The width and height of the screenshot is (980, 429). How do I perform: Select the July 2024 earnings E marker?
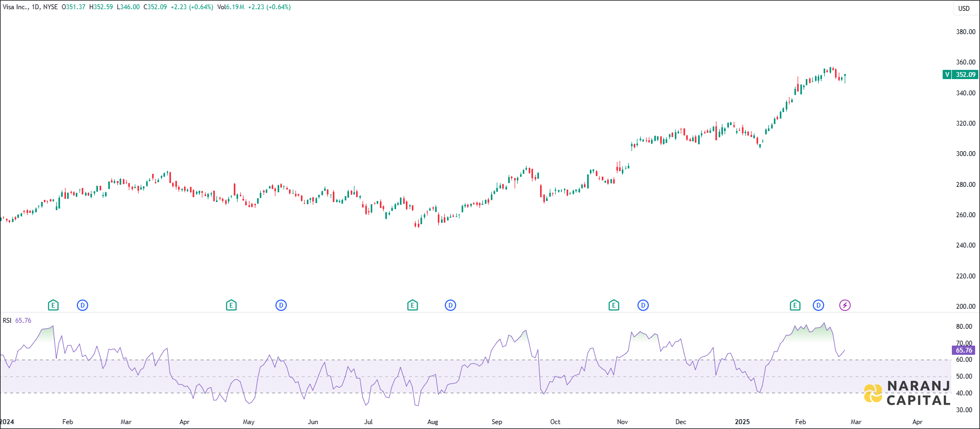412,305
